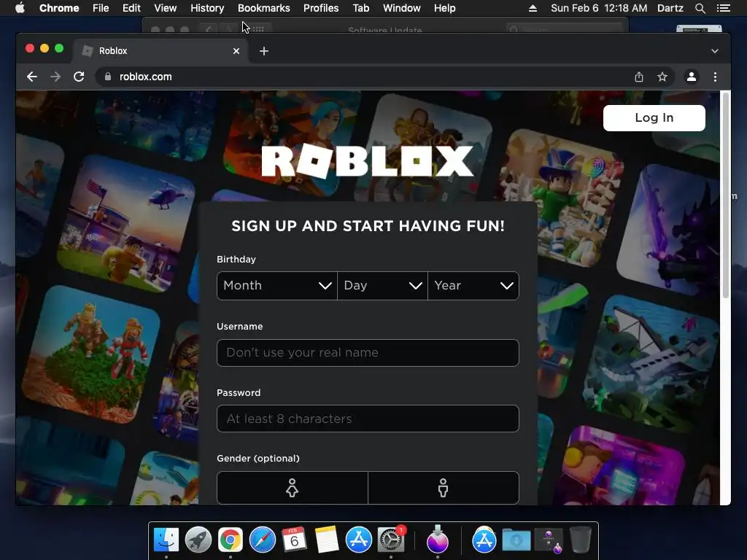Screen dimensions: 747x560
Task: View site info via the lock icon
Action: pyautogui.click(x=108, y=77)
